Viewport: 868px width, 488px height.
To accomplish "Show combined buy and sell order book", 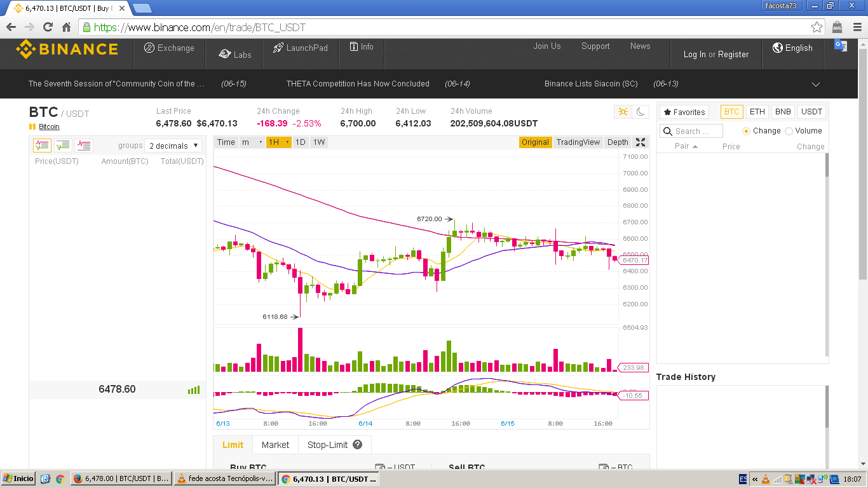I will pos(42,146).
